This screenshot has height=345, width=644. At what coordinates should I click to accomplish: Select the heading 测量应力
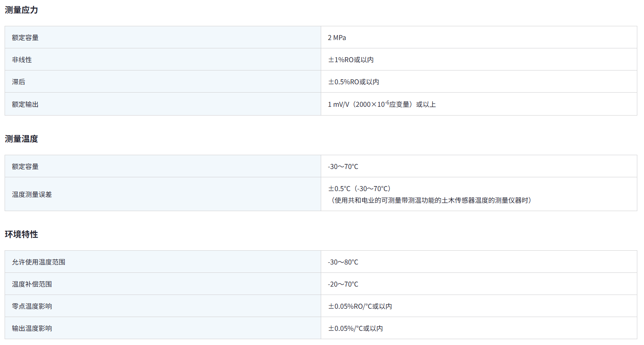coord(21,10)
